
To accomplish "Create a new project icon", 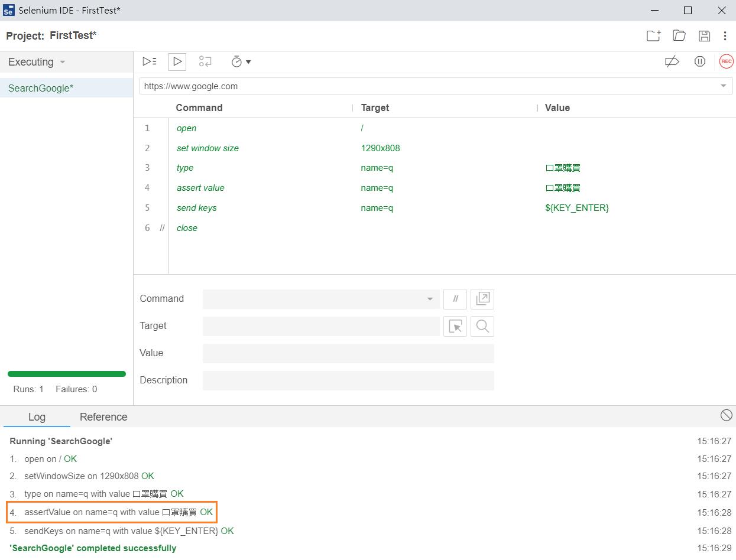I will 653,35.
